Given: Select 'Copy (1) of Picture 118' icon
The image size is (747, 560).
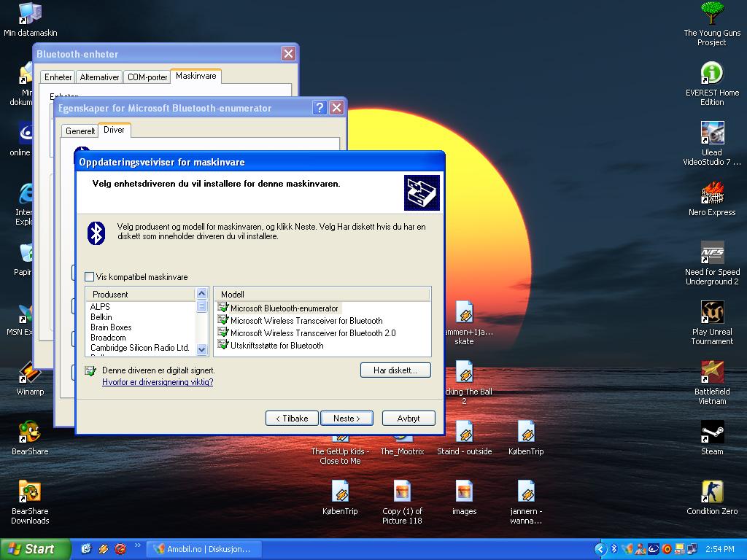Looking at the screenshot, I should tap(402, 502).
